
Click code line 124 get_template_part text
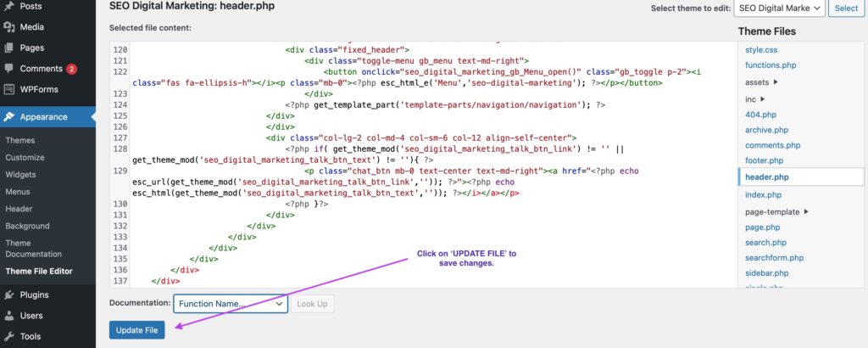[x=446, y=104]
